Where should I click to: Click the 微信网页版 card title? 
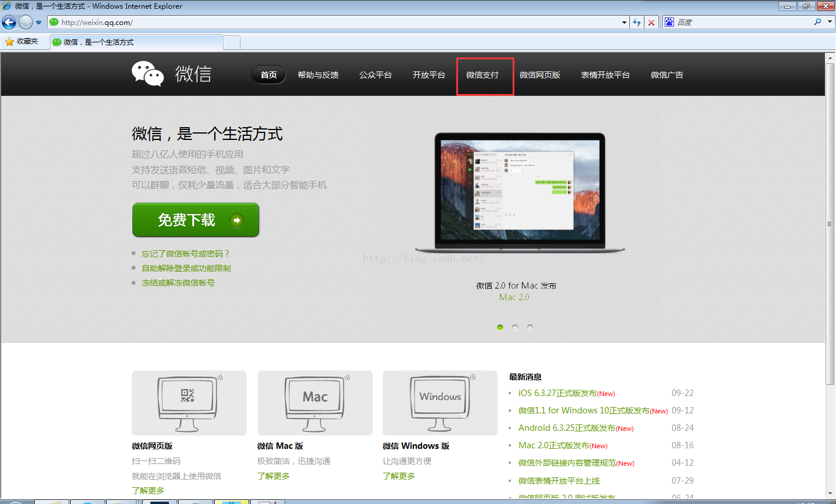[x=152, y=446]
